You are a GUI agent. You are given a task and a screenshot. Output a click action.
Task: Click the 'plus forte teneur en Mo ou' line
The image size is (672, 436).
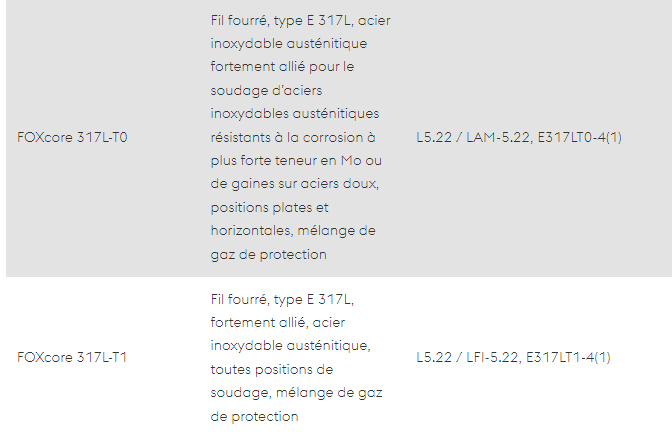296,160
